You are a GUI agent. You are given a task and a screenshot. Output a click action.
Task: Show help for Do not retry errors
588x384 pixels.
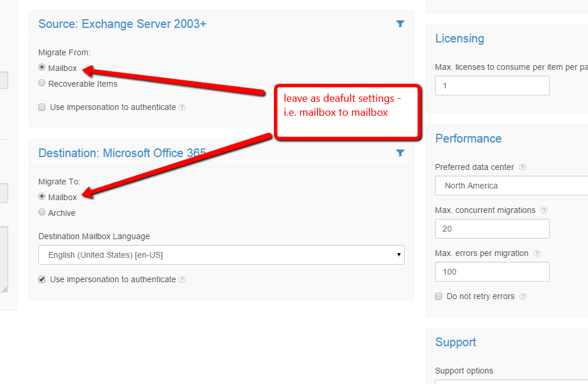pyautogui.click(x=523, y=297)
